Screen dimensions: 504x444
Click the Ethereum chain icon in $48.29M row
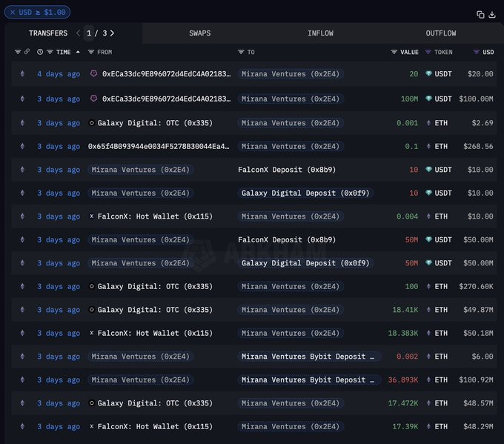coord(22,426)
